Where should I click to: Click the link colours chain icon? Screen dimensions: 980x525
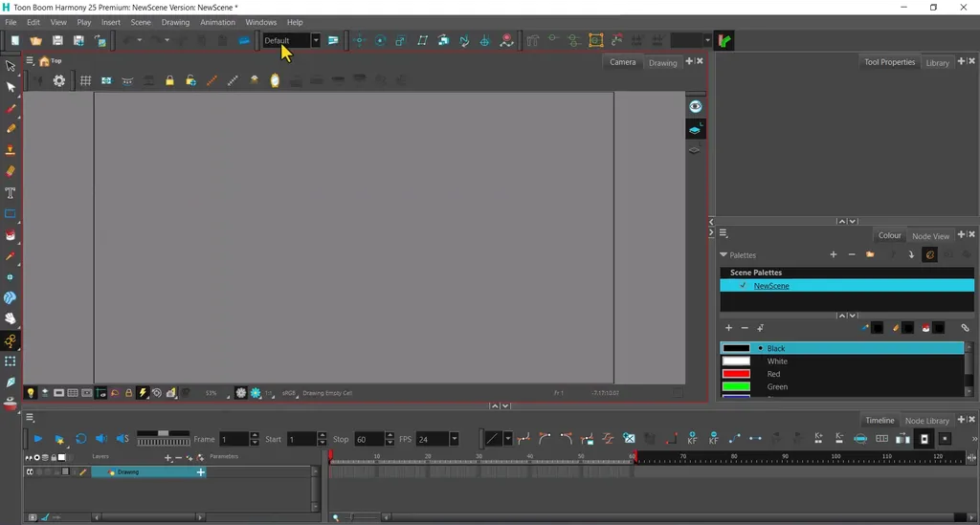pyautogui.click(x=965, y=328)
